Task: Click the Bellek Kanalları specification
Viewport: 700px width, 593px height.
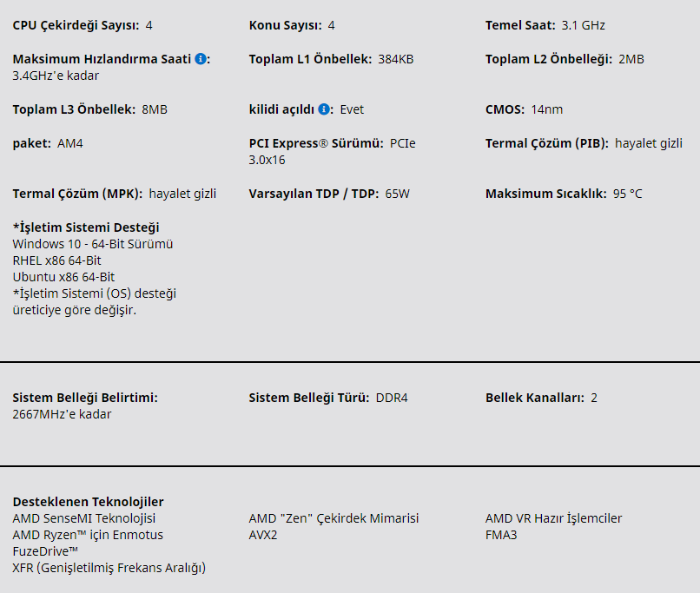Action: (541, 398)
